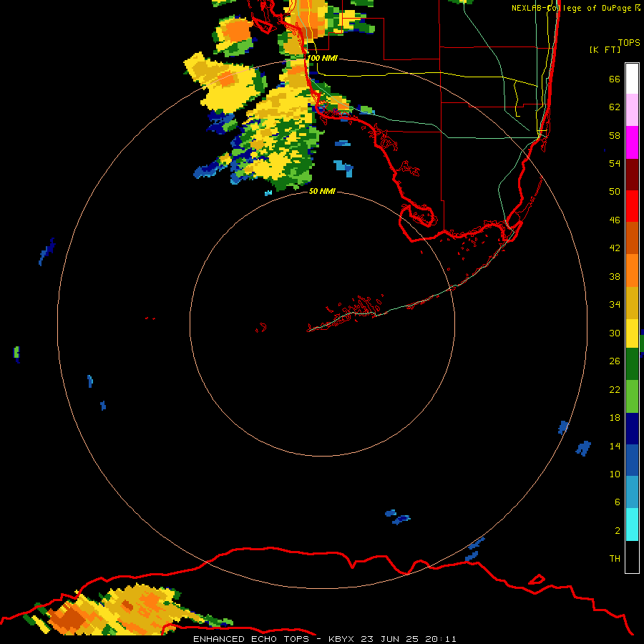
Task: Click the '46' legend value
Action: [x=615, y=220]
